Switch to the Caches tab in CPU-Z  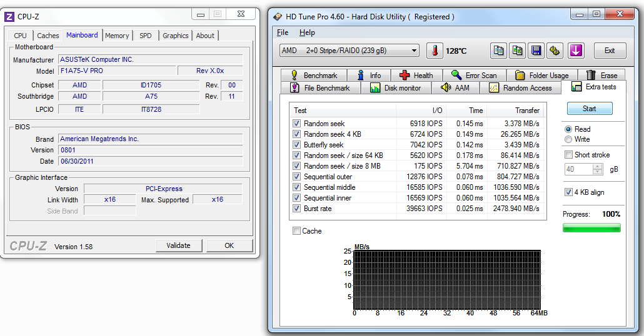tap(48, 36)
